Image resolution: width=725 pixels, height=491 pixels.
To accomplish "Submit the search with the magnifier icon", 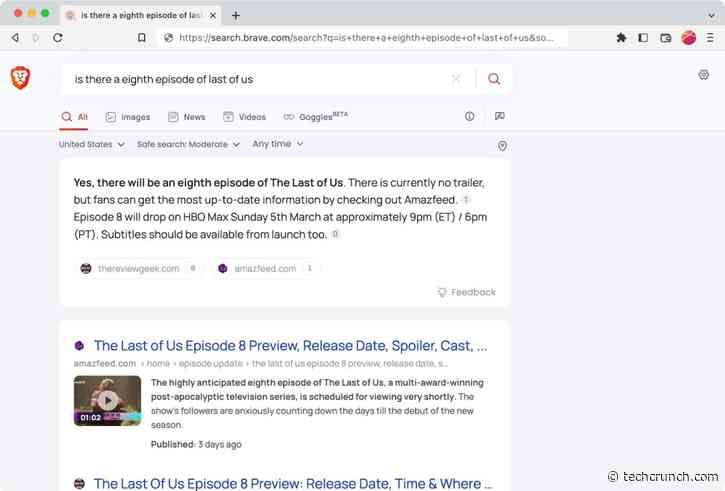I will 494,79.
